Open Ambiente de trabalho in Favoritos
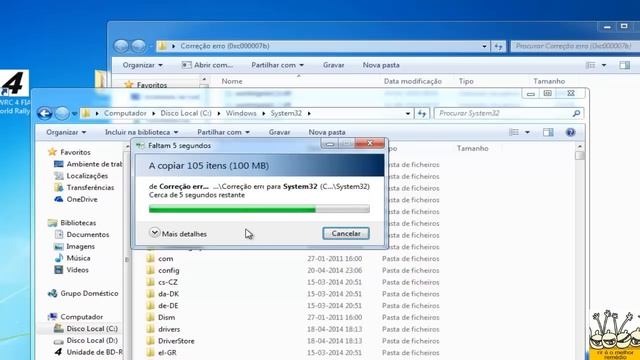This screenshot has height=360, width=640. coord(88,164)
